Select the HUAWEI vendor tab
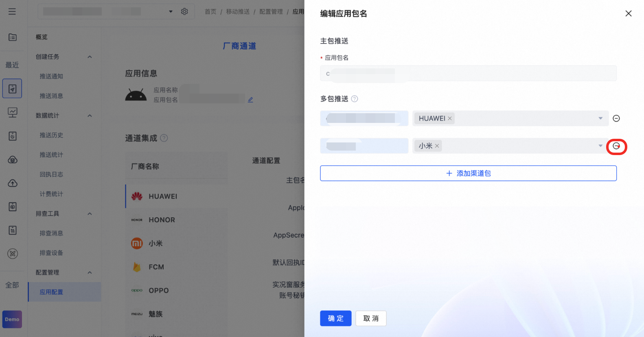Viewport: 644px width, 337px height. click(x=176, y=196)
